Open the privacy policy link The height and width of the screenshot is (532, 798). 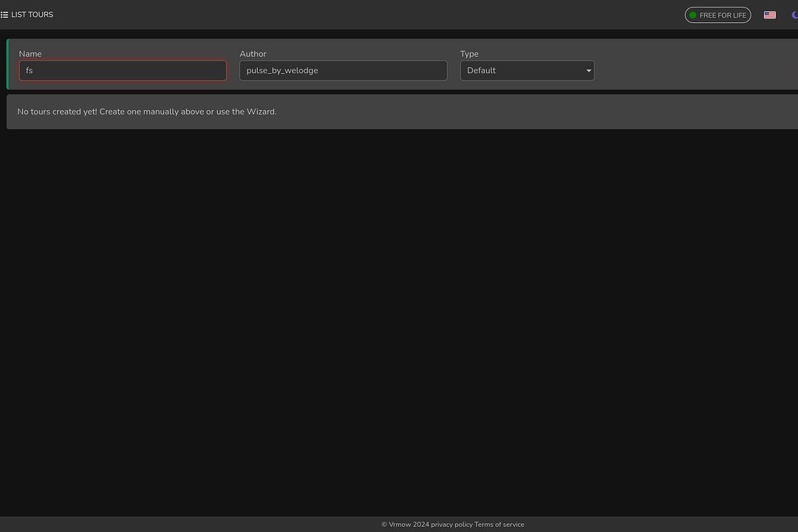(x=451, y=525)
